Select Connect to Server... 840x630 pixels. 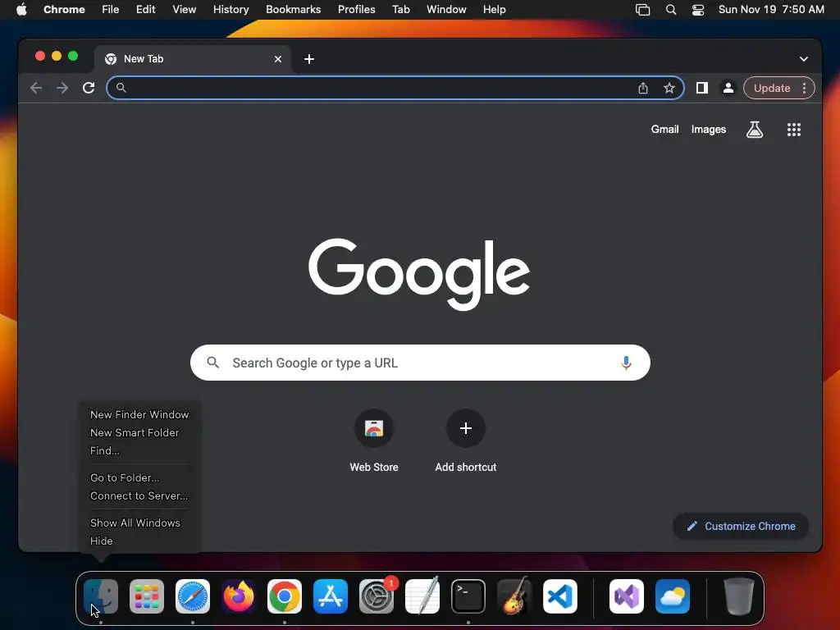(x=139, y=495)
